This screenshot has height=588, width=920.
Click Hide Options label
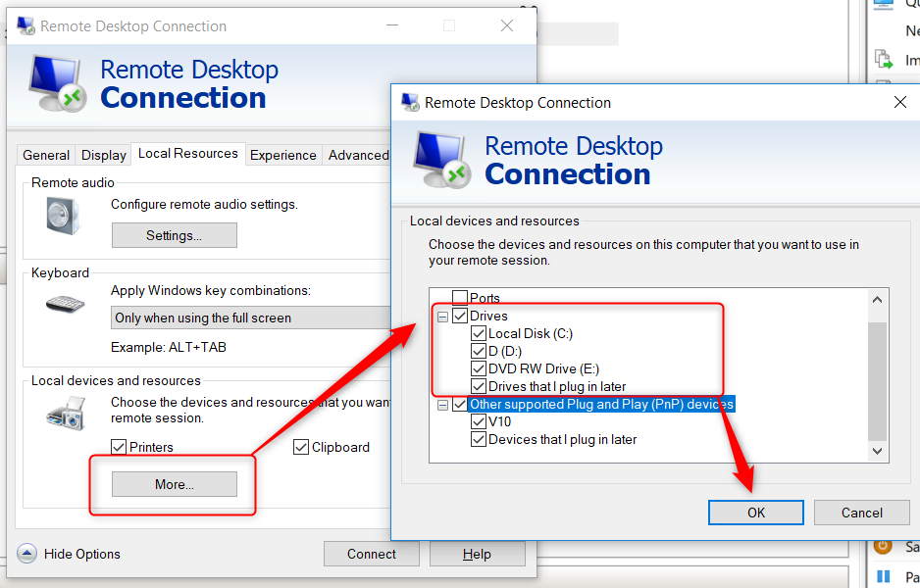click(x=82, y=554)
